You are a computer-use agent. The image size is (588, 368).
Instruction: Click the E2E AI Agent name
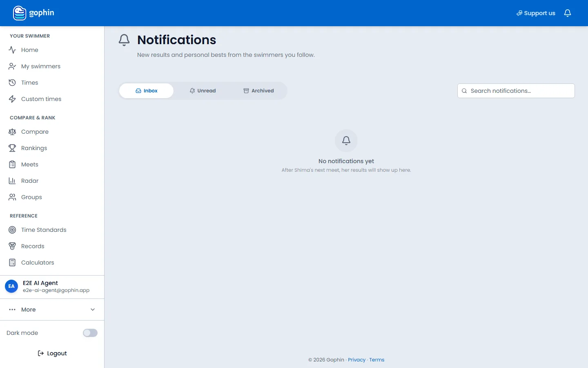click(40, 283)
